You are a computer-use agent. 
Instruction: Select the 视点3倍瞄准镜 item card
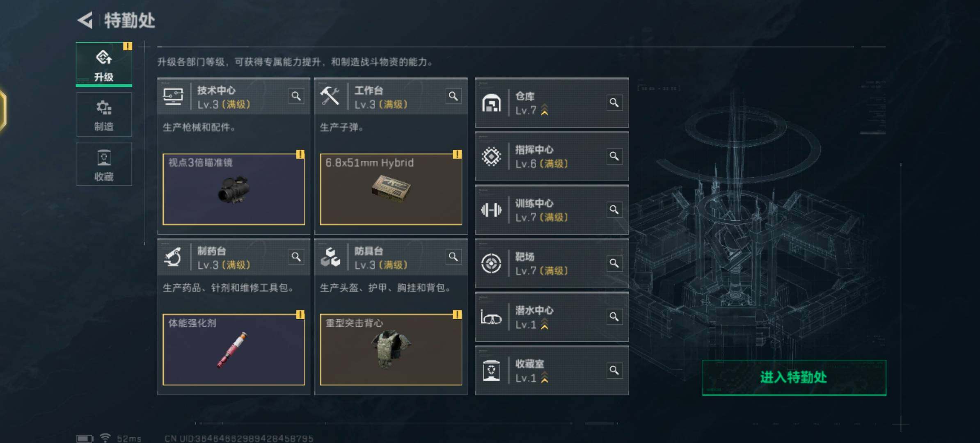tap(234, 190)
